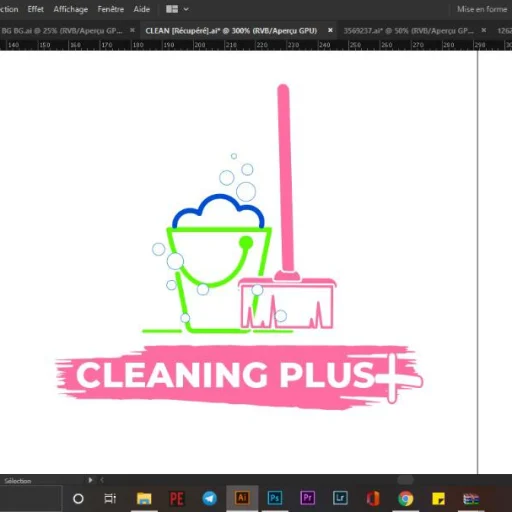Select the pink mop handle shape
Screen dimensions: 512x512
[286, 177]
